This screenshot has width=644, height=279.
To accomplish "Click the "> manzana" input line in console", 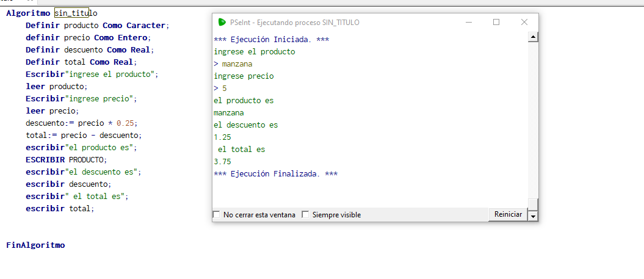I will point(233,64).
